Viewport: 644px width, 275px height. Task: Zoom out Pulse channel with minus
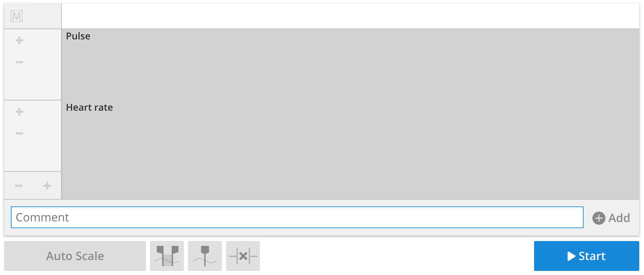tap(19, 62)
